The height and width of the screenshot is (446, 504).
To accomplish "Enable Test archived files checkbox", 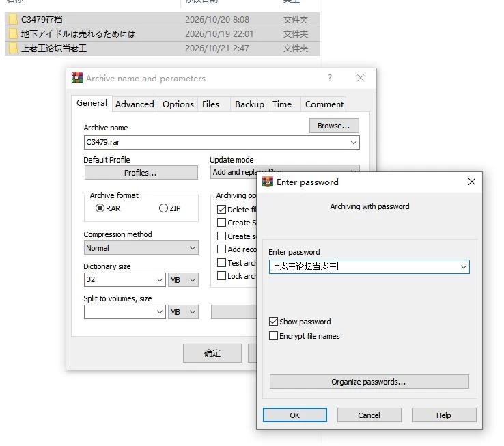I will [x=221, y=263].
